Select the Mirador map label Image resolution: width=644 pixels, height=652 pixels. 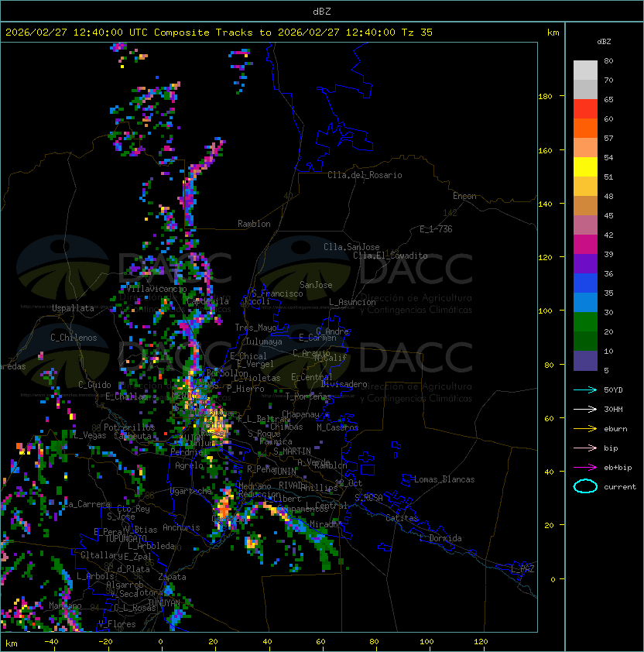coord(327,524)
